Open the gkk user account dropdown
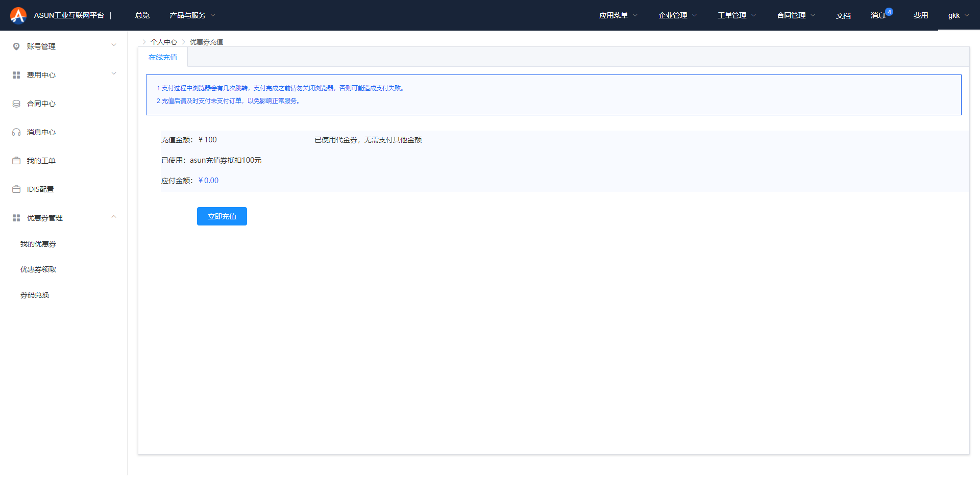The height and width of the screenshot is (478, 980). click(958, 15)
